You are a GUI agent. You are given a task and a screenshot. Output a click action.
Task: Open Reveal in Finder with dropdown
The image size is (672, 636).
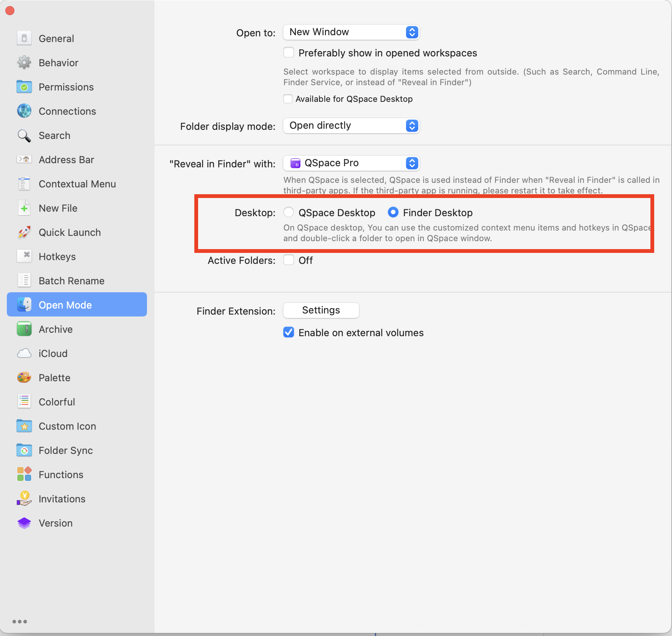pyautogui.click(x=351, y=163)
